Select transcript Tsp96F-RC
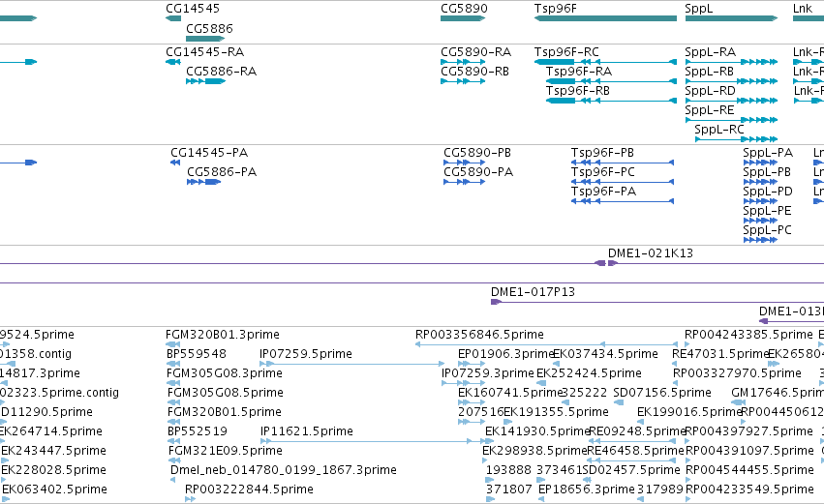Screen dimensions: 824x504 (x=566, y=52)
